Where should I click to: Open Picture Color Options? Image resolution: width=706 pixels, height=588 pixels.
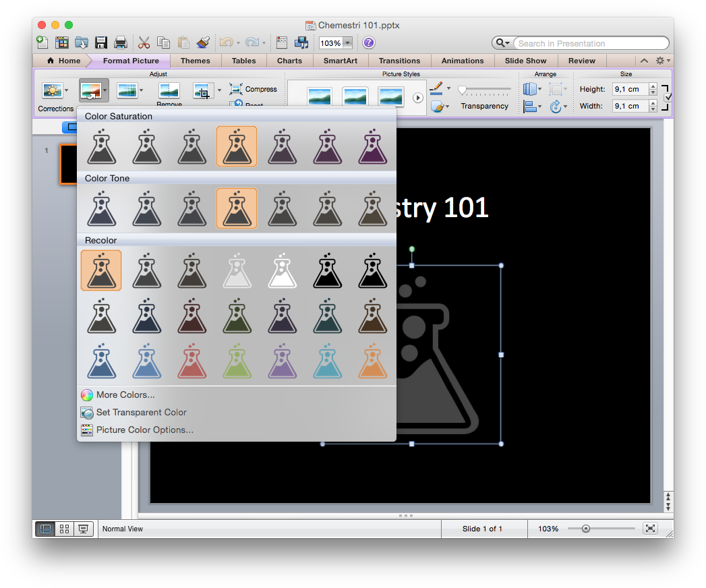pyautogui.click(x=138, y=430)
